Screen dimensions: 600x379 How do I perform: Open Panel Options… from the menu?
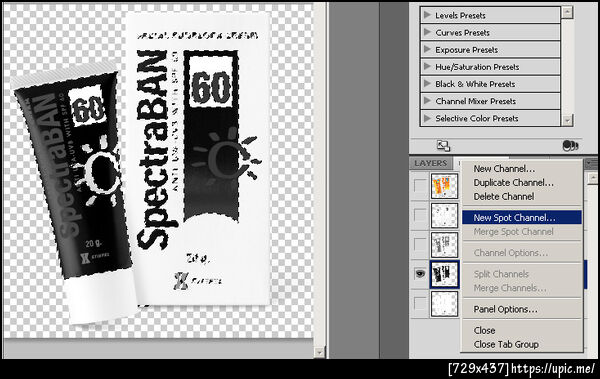pyautogui.click(x=522, y=309)
